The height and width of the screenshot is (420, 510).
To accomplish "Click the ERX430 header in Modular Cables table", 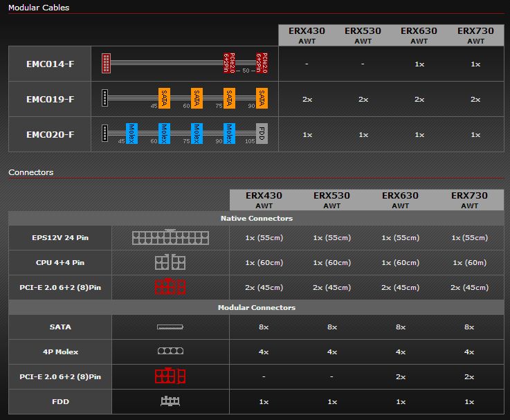I will (307, 35).
